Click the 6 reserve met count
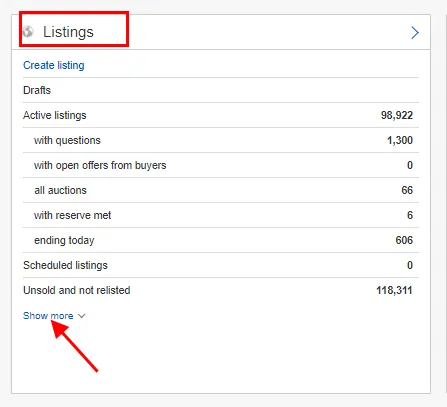447x407 pixels. 410,215
